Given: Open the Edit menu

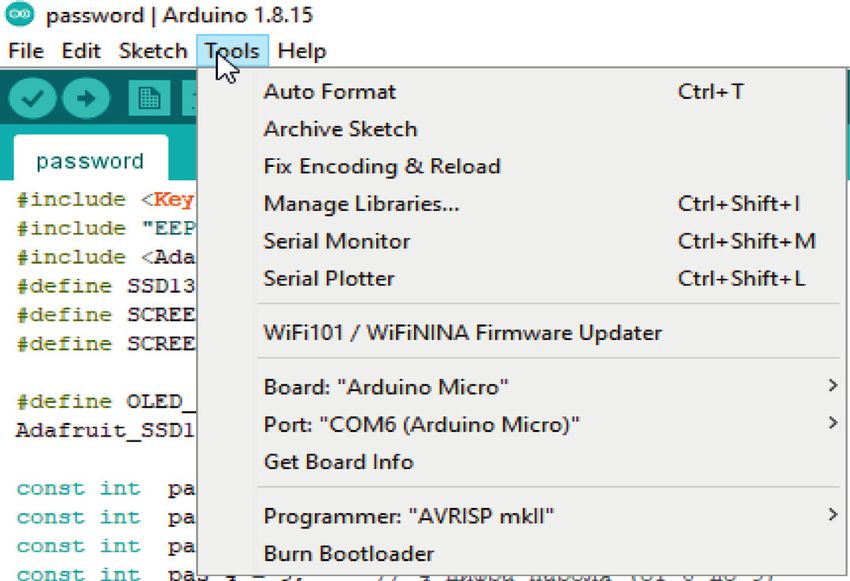Looking at the screenshot, I should 81,51.
